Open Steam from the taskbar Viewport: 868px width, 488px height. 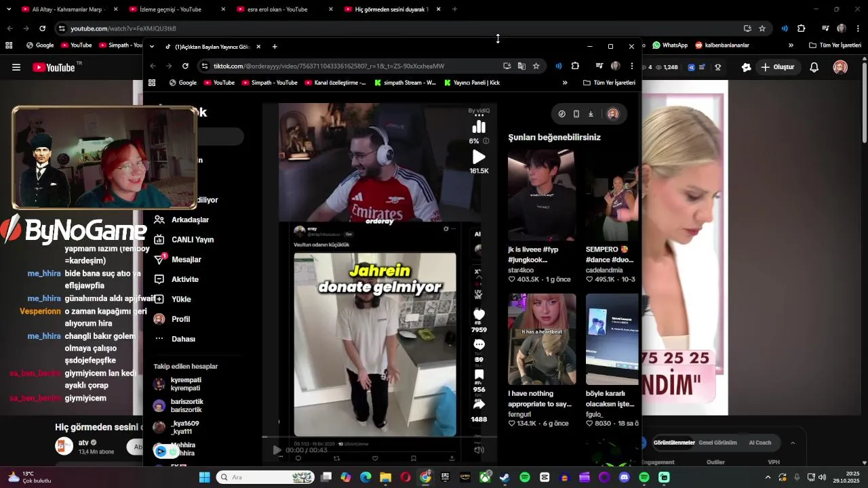[505, 477]
